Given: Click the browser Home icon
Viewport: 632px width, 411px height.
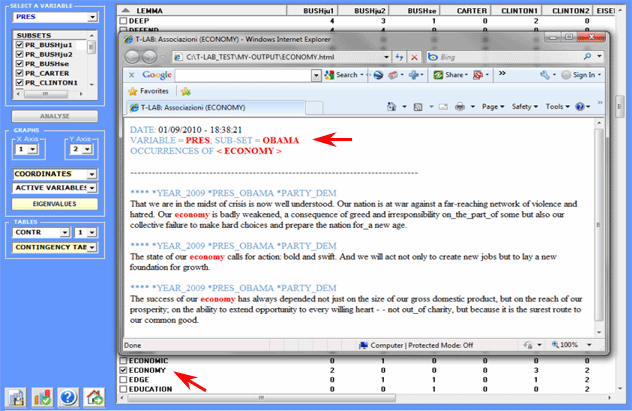Looking at the screenshot, I should pyautogui.click(x=391, y=107).
